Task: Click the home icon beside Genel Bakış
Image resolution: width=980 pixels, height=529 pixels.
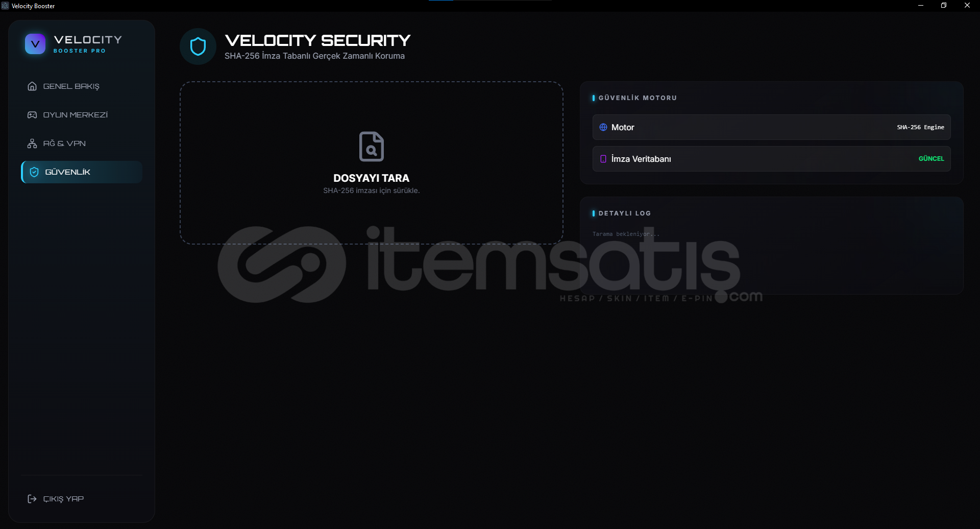Action: pyautogui.click(x=32, y=86)
